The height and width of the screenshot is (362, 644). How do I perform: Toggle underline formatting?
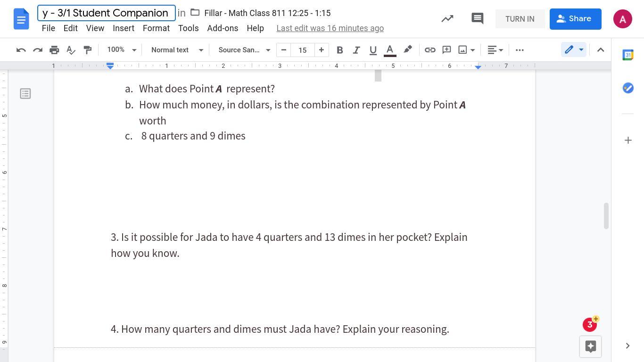(373, 50)
